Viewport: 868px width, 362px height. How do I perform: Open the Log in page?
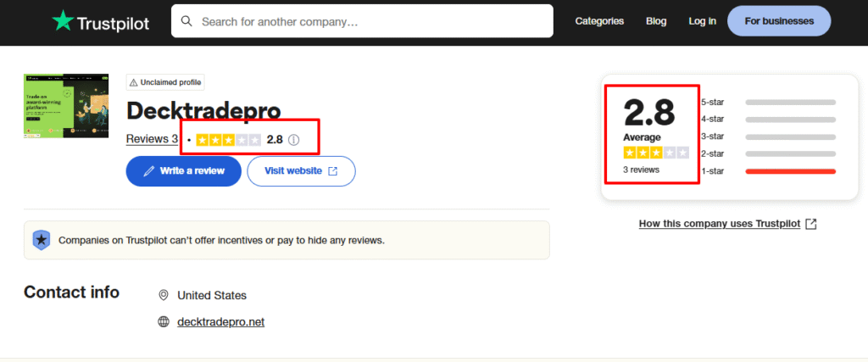(x=703, y=21)
